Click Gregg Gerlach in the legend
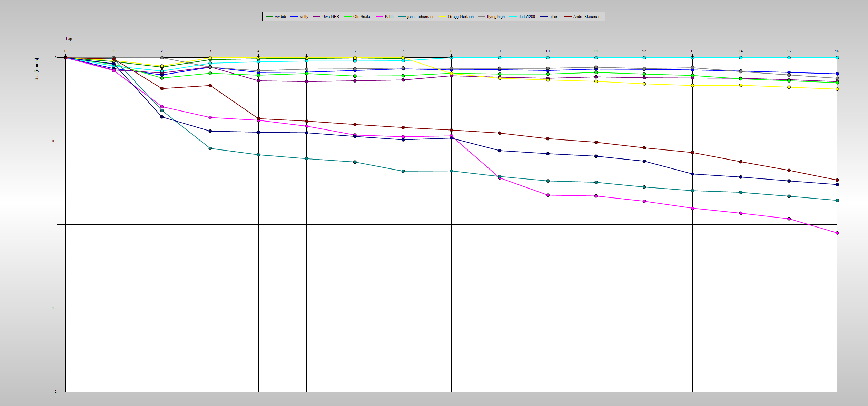This screenshot has height=406, width=868. 456,17
